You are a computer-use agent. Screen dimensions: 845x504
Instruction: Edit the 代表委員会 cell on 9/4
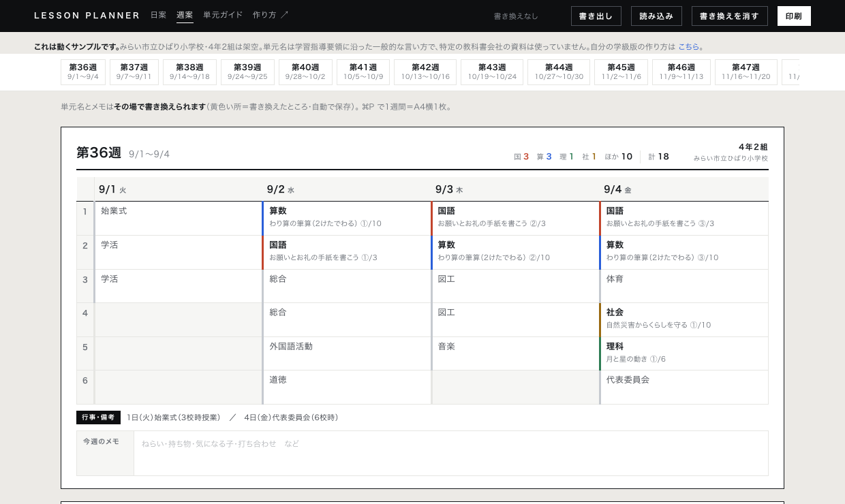[x=683, y=387]
